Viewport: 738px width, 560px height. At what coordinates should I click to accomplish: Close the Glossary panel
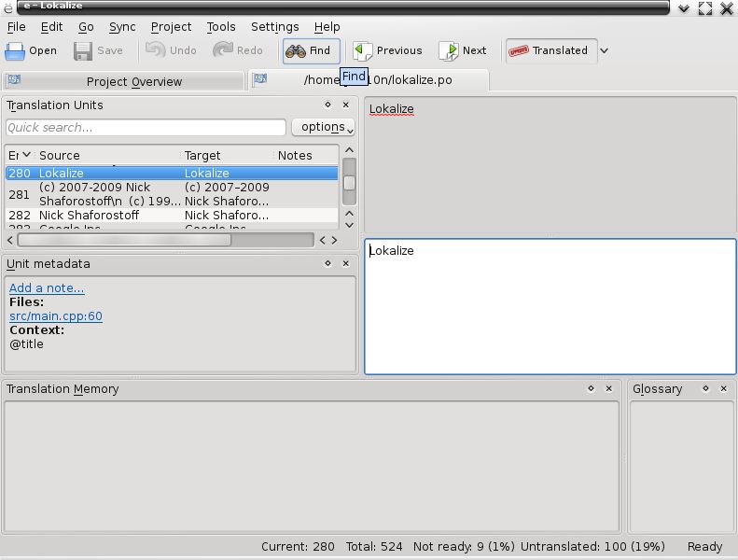coord(724,388)
